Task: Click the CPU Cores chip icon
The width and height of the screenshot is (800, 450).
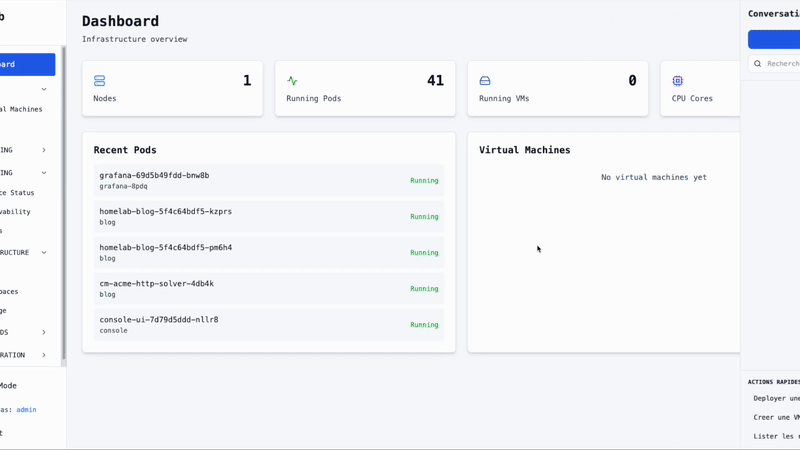Action: tap(678, 81)
